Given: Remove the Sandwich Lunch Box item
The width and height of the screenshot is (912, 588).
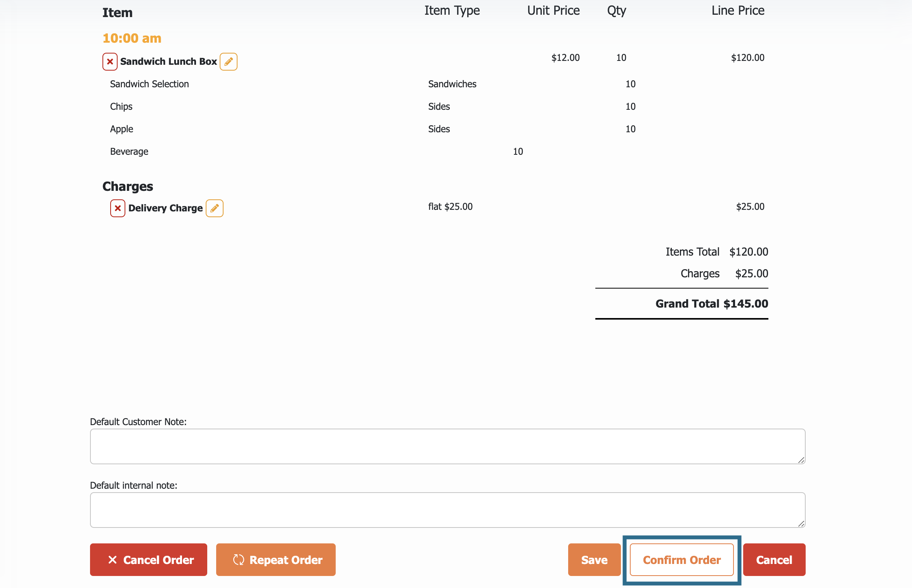Looking at the screenshot, I should (110, 62).
